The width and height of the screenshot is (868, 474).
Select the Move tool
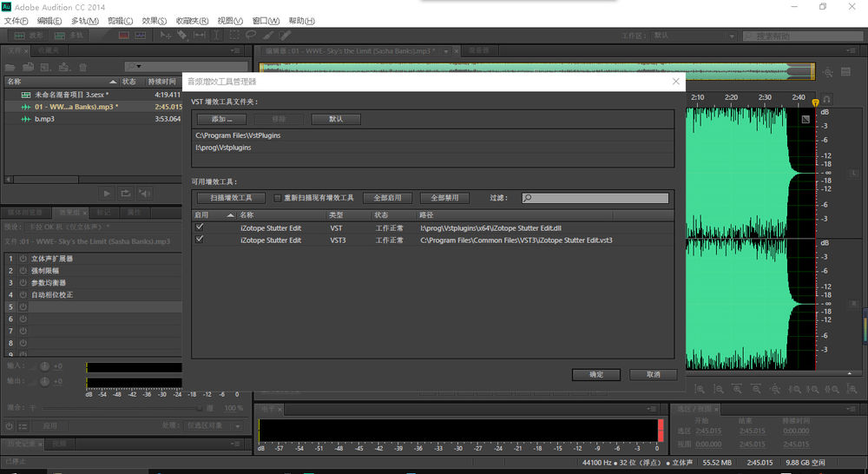[165, 36]
